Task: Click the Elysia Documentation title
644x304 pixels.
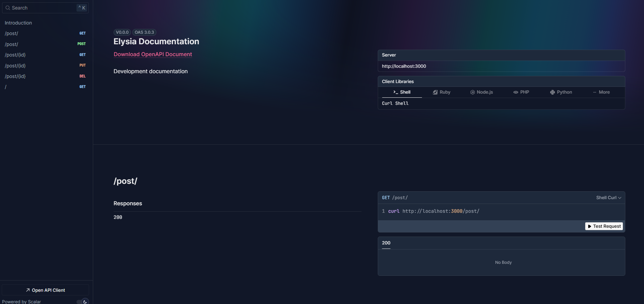Action: pos(156,42)
